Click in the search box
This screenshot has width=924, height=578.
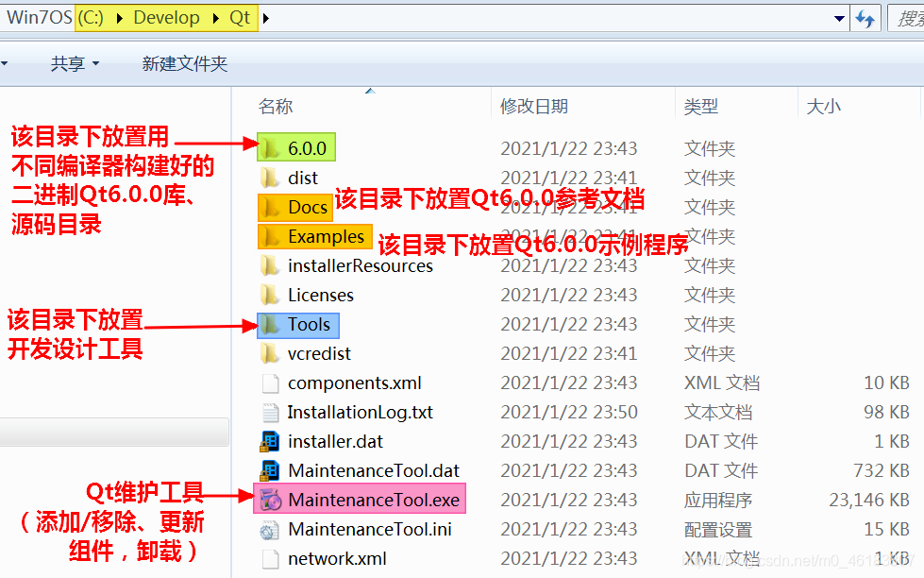906,18
